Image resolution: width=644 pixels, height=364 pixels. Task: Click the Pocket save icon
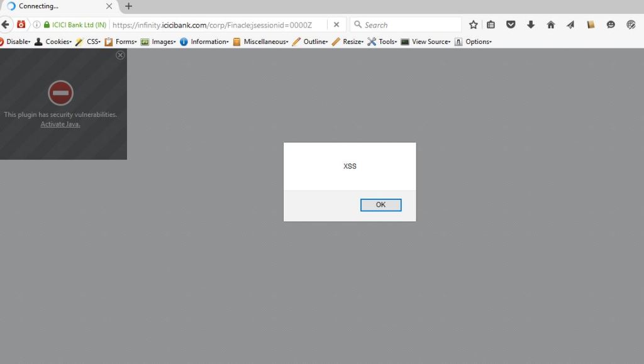[x=511, y=25]
